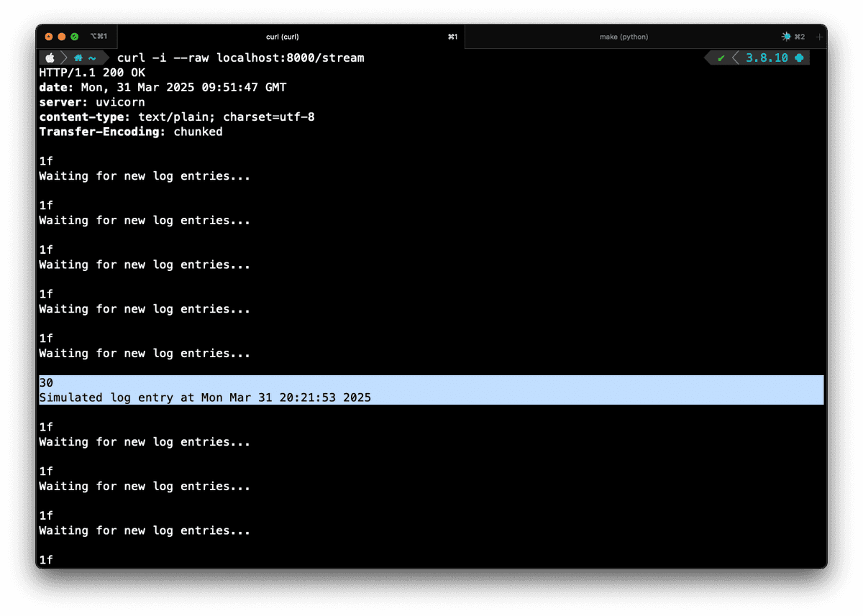
Task: Click the powerline chevron after the Apple segment
Action: pos(65,58)
